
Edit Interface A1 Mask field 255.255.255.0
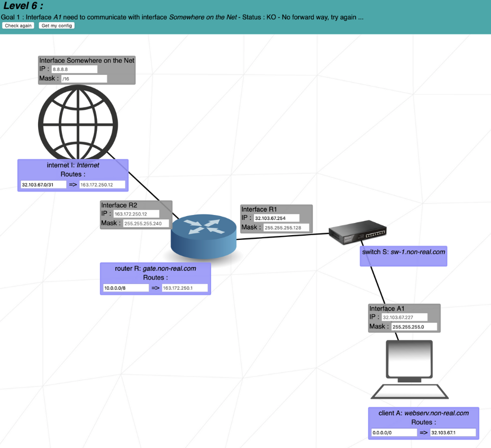(x=414, y=327)
